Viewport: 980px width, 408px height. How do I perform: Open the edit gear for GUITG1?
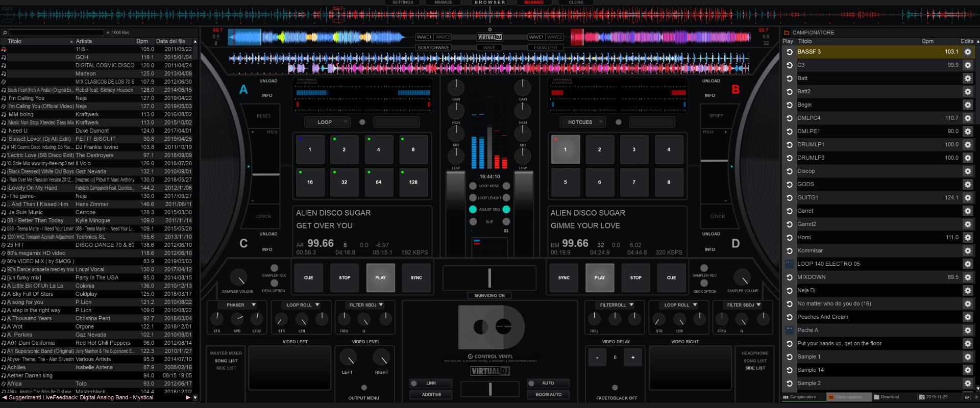(x=967, y=198)
